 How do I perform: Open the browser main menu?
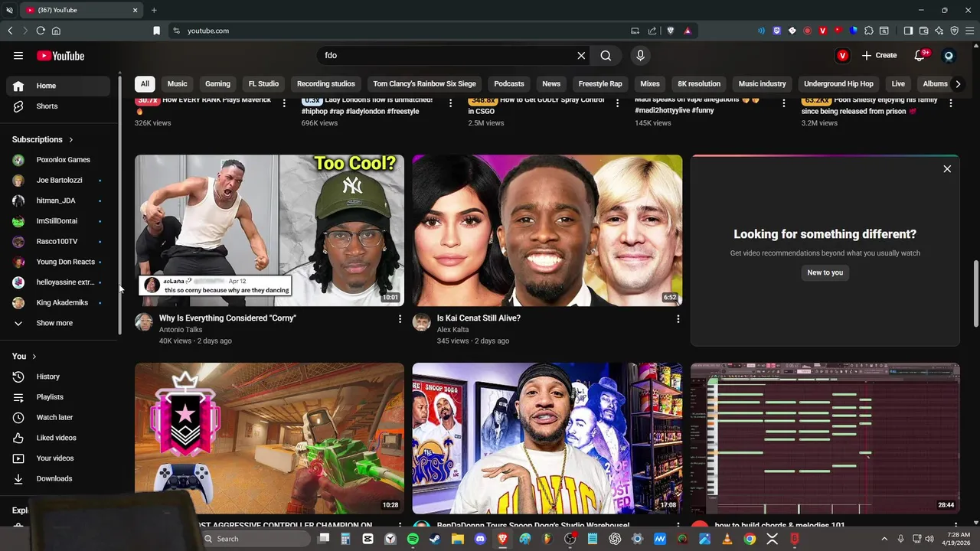click(969, 31)
